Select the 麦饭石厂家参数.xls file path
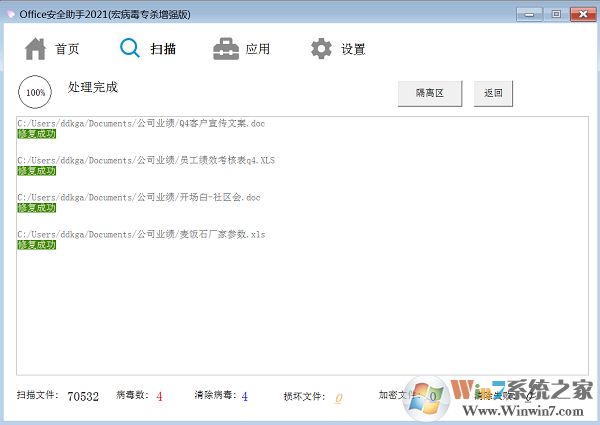The width and height of the screenshot is (600, 425). tap(141, 234)
